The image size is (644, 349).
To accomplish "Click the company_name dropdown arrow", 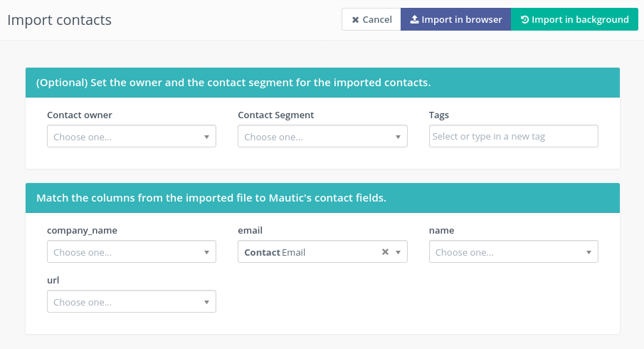I will (x=206, y=252).
